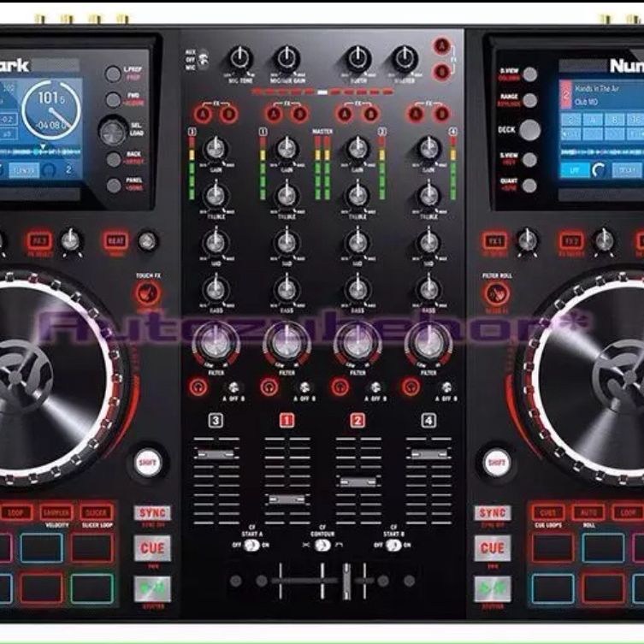The height and width of the screenshot is (644, 644).
Task: Tap the left deck CUE button
Action: 152,548
